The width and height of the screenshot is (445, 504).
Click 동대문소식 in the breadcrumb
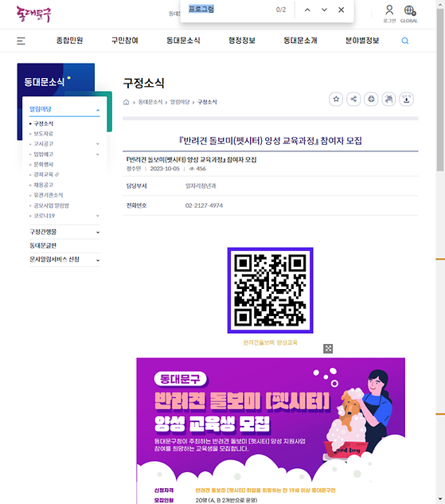(x=150, y=102)
